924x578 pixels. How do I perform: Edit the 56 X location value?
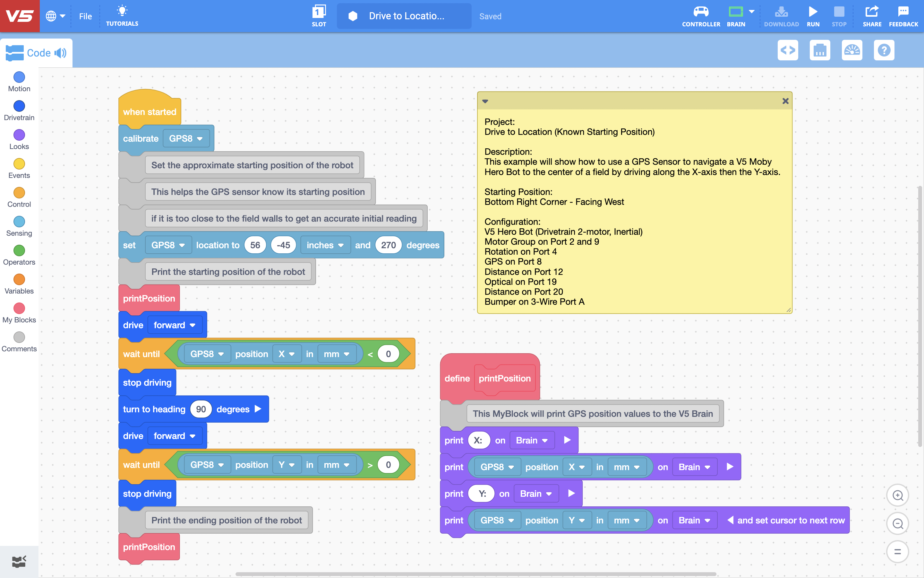click(x=255, y=245)
